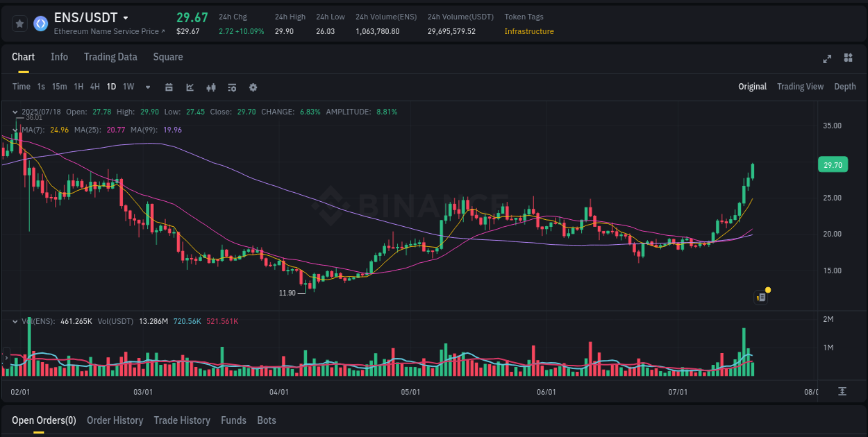This screenshot has width=868, height=437.
Task: Open the candlestick comparison icon
Action: (x=211, y=86)
